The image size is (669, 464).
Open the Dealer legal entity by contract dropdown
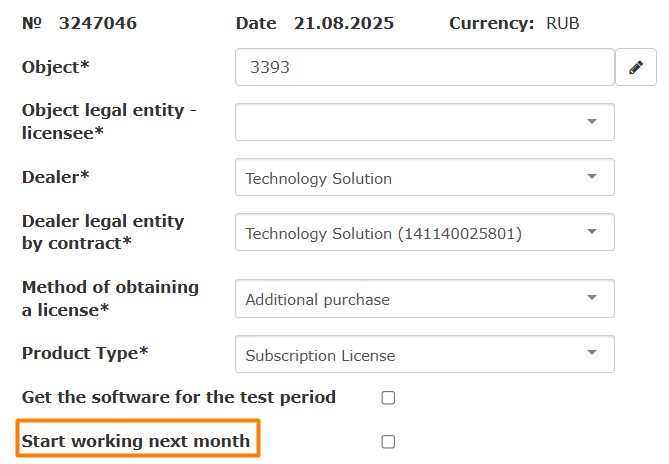pos(424,233)
